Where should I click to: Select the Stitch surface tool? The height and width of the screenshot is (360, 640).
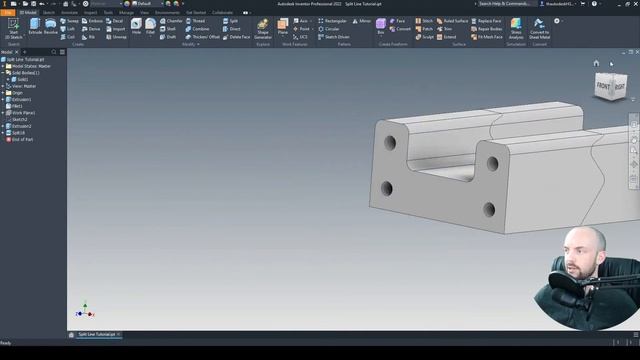[424, 21]
